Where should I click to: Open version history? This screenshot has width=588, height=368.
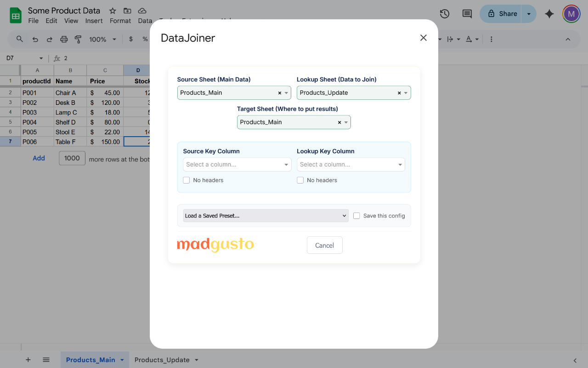tap(444, 14)
